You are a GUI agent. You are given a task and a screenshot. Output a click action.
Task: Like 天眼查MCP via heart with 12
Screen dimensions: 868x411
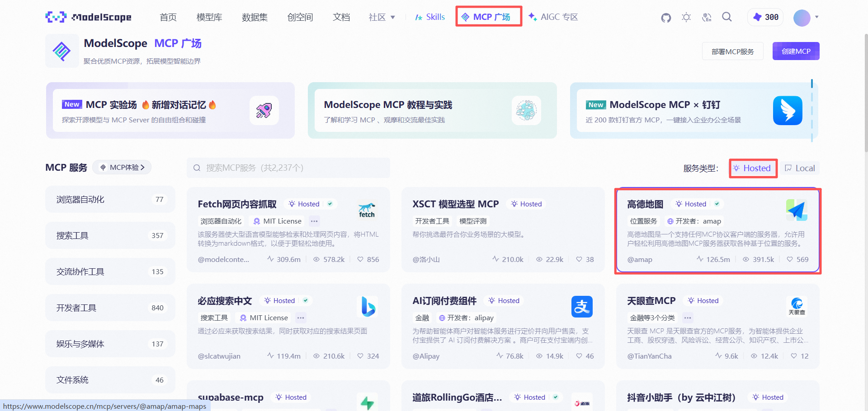point(794,356)
